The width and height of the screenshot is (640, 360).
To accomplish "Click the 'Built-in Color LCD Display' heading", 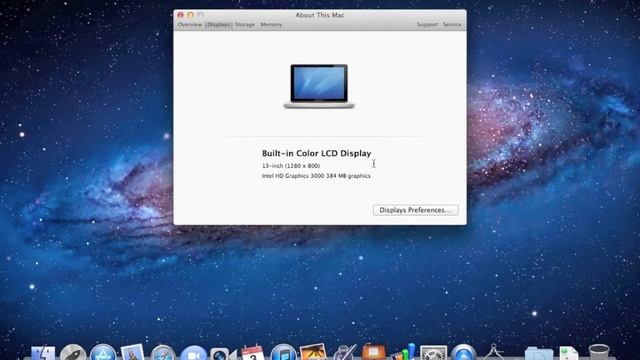I will 316,153.
